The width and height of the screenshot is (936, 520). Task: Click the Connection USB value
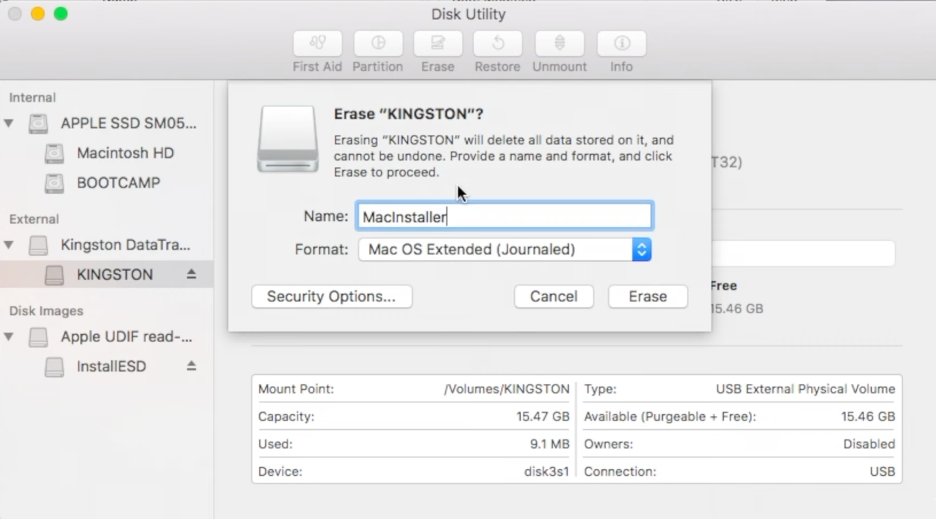pyautogui.click(x=882, y=472)
